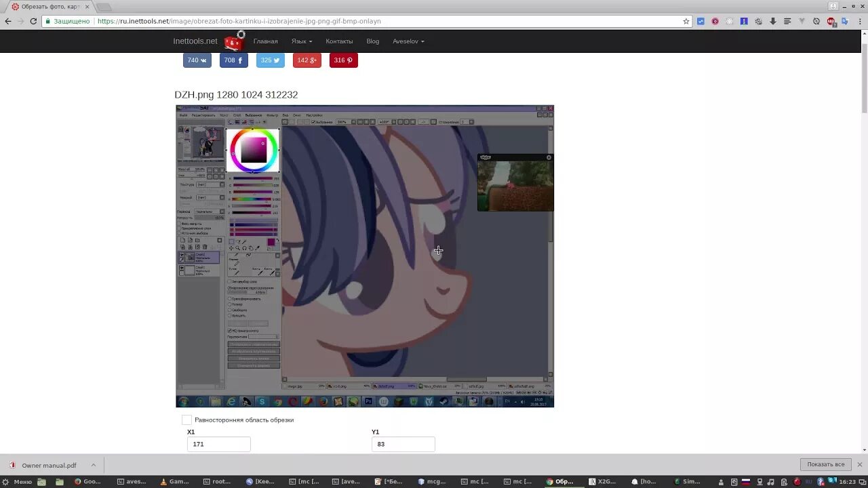The width and height of the screenshot is (868, 488).
Task: Open the blue chart extension icon
Action: point(701,21)
